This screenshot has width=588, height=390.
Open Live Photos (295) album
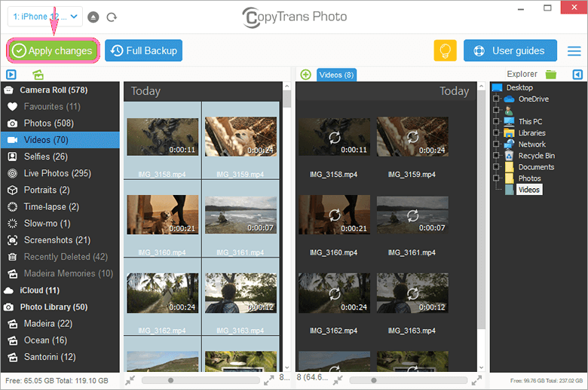60,173
